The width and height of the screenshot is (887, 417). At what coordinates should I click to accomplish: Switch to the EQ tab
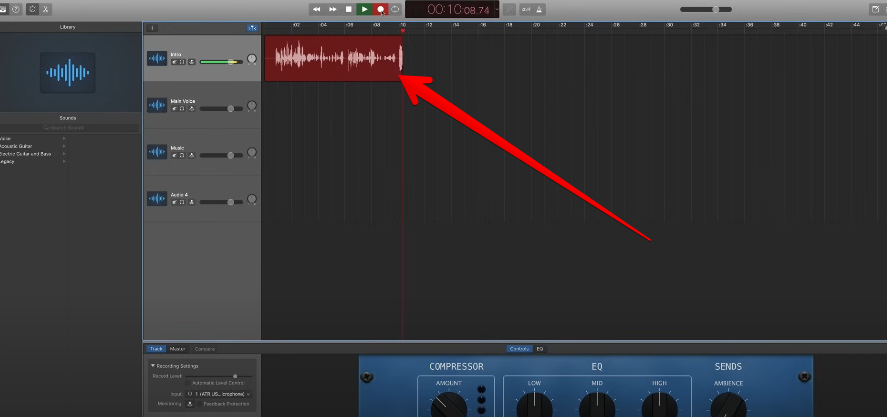point(540,349)
